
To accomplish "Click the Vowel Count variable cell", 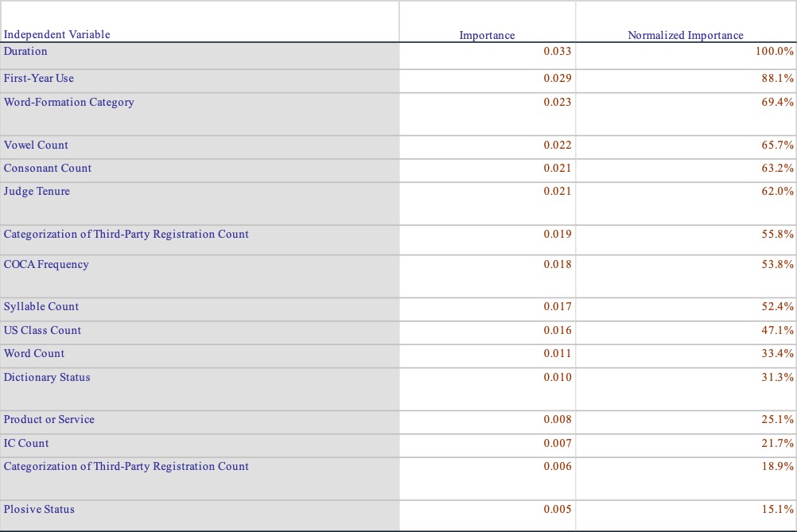I will (36, 146).
